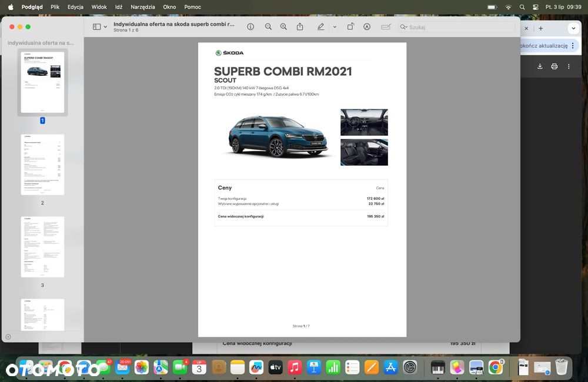Open the Share menu in Preview toolbar
Screen dimensions: 588x382
click(x=300, y=27)
